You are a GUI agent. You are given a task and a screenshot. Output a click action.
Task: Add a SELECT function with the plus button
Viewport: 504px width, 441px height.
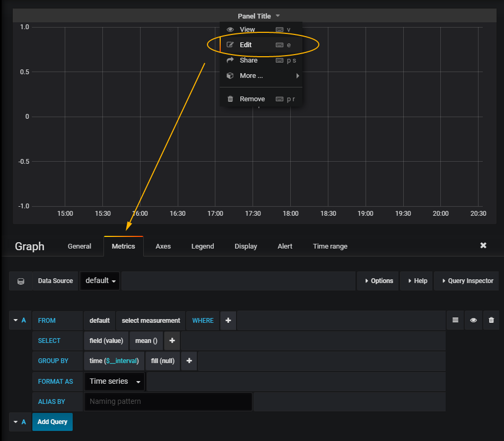coord(172,341)
